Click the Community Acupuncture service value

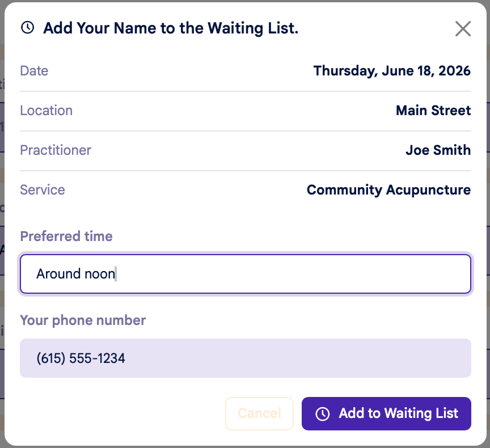(x=388, y=190)
